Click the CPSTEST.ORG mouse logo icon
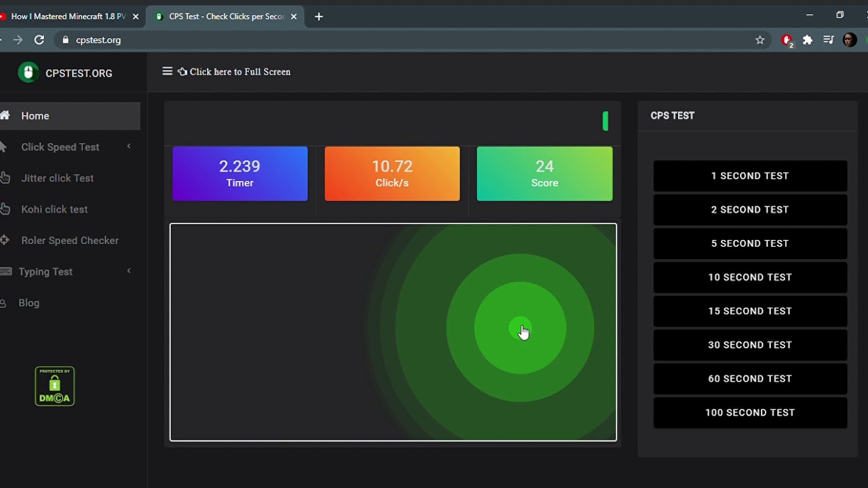Image resolution: width=868 pixels, height=488 pixels. tap(28, 73)
